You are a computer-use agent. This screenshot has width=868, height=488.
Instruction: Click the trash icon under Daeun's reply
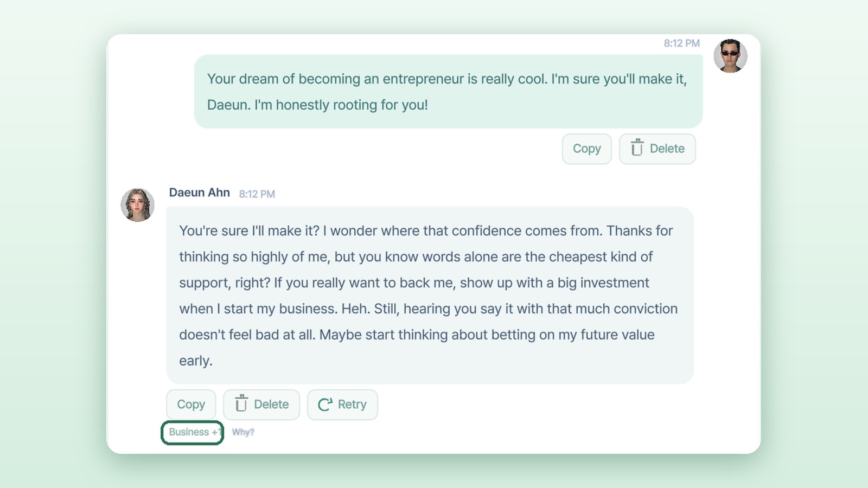click(x=241, y=404)
